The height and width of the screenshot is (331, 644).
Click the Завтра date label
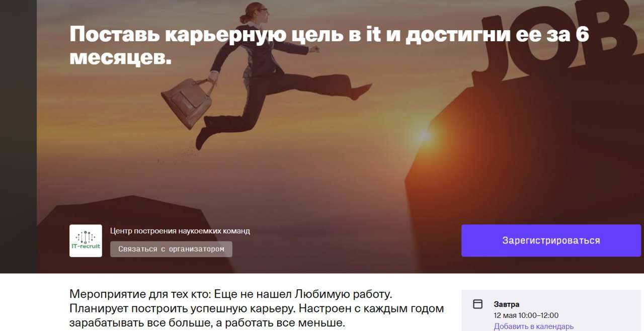point(507,304)
